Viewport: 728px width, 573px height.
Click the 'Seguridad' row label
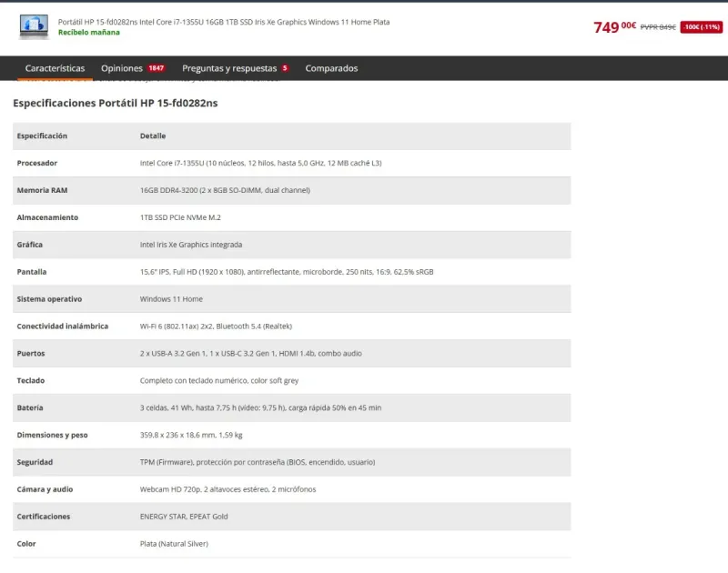click(35, 462)
